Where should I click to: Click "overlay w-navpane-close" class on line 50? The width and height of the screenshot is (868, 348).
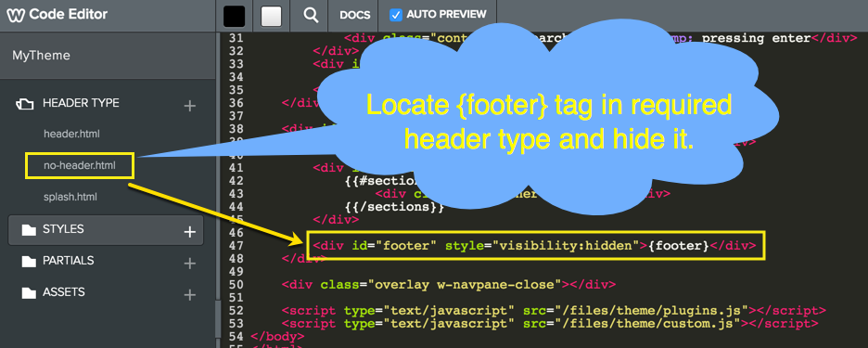click(465, 285)
